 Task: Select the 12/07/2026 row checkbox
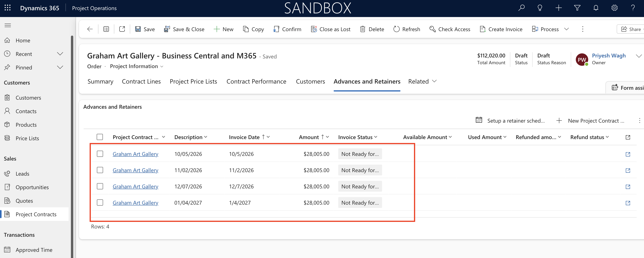pyautogui.click(x=100, y=186)
